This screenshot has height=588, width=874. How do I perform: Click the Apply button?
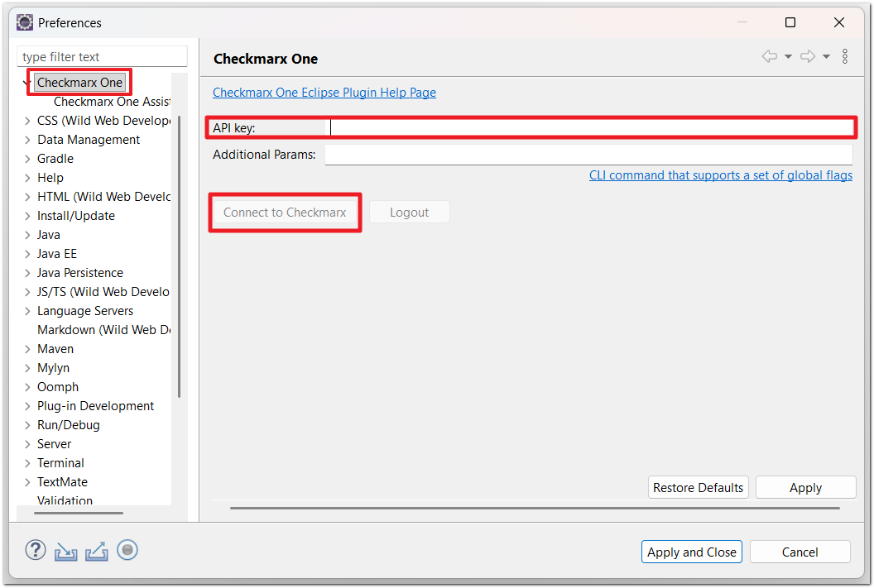805,487
